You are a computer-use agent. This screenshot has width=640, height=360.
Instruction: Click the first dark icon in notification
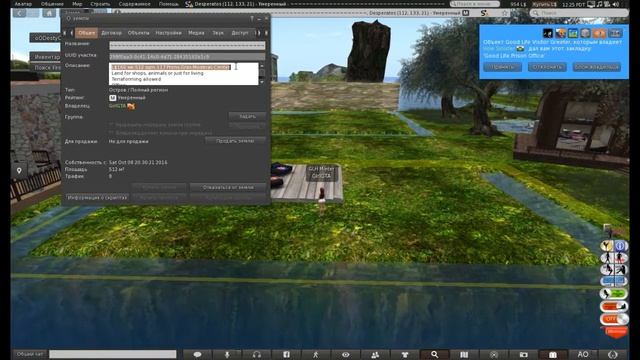(547, 33)
